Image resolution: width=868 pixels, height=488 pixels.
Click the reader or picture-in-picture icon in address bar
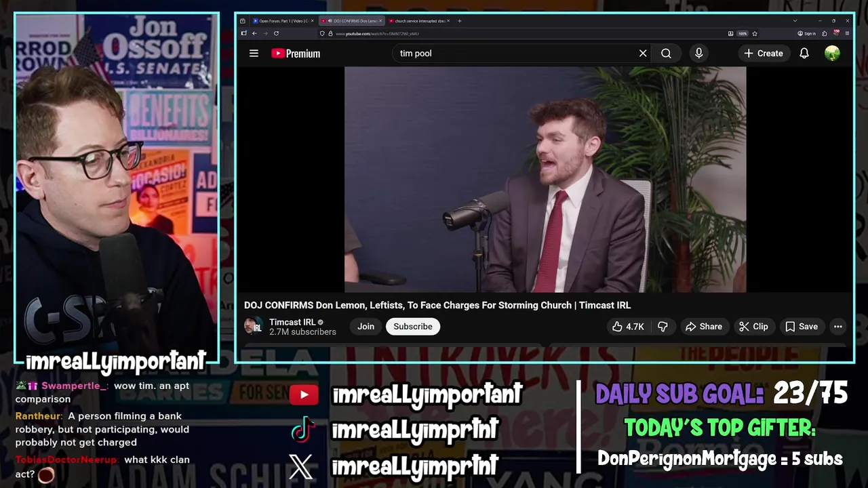point(730,33)
